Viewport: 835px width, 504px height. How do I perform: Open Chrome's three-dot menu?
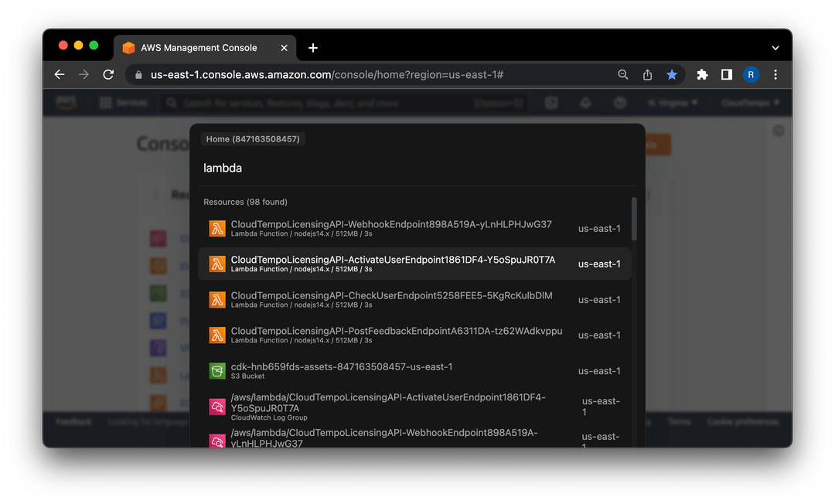coord(775,74)
